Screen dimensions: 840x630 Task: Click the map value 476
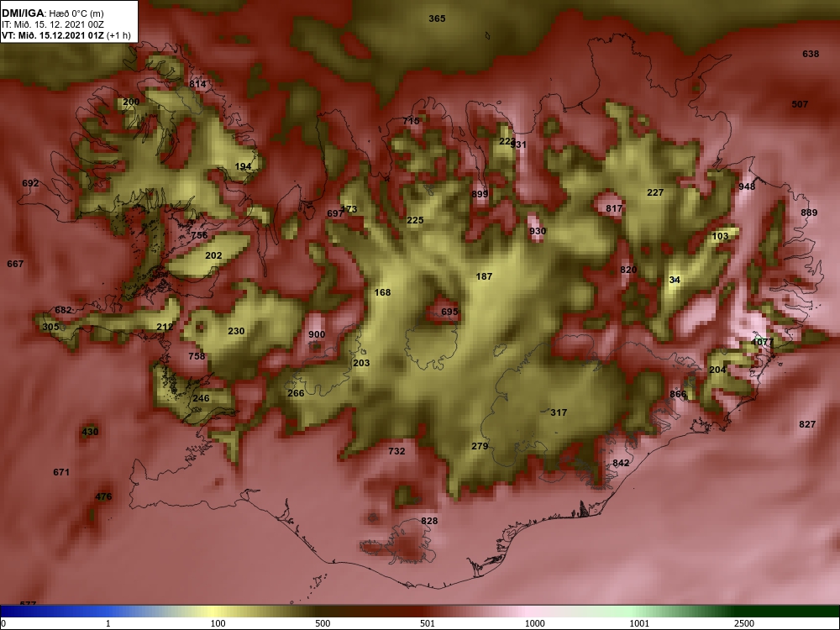(x=103, y=496)
